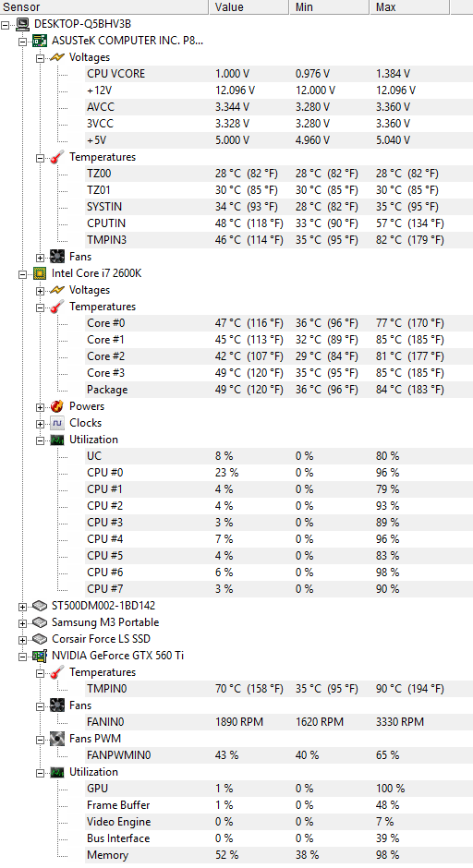
Task: Click the Powers flame icon under Intel Core
Action: pos(57,406)
